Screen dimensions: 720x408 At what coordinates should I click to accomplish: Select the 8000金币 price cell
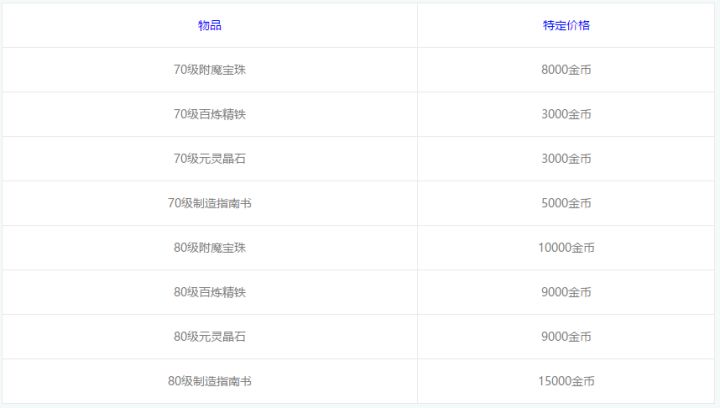tap(566, 70)
